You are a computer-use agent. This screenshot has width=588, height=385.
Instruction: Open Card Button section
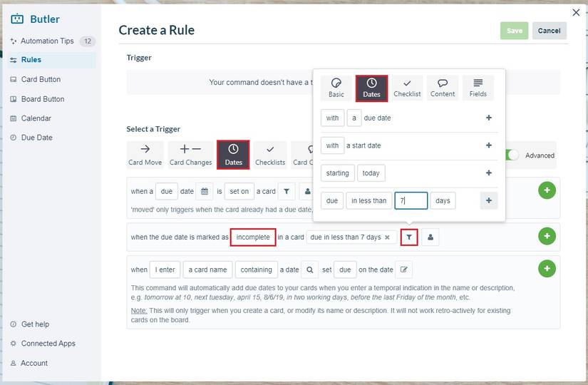(x=41, y=80)
